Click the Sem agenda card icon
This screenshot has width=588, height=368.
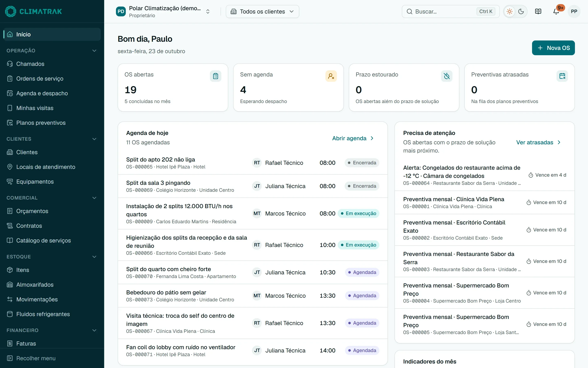pyautogui.click(x=331, y=76)
